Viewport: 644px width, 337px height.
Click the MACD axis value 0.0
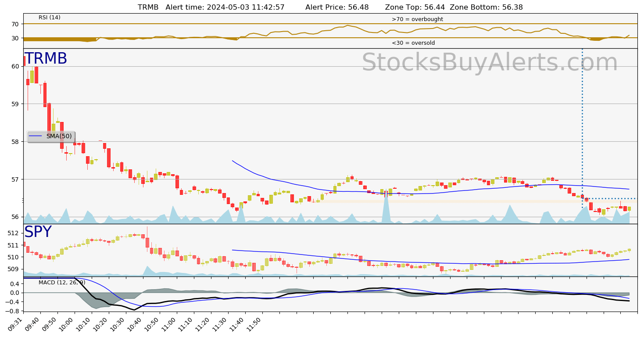[x=14, y=293]
